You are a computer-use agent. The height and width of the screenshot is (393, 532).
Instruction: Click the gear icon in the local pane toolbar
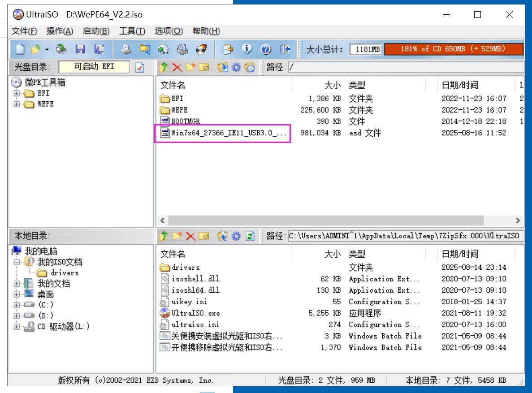pos(236,236)
